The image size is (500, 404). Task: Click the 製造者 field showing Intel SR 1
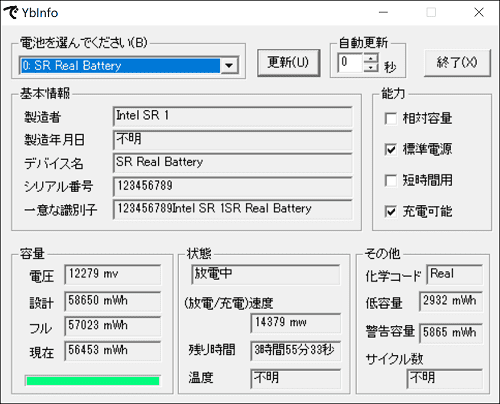[x=233, y=116]
